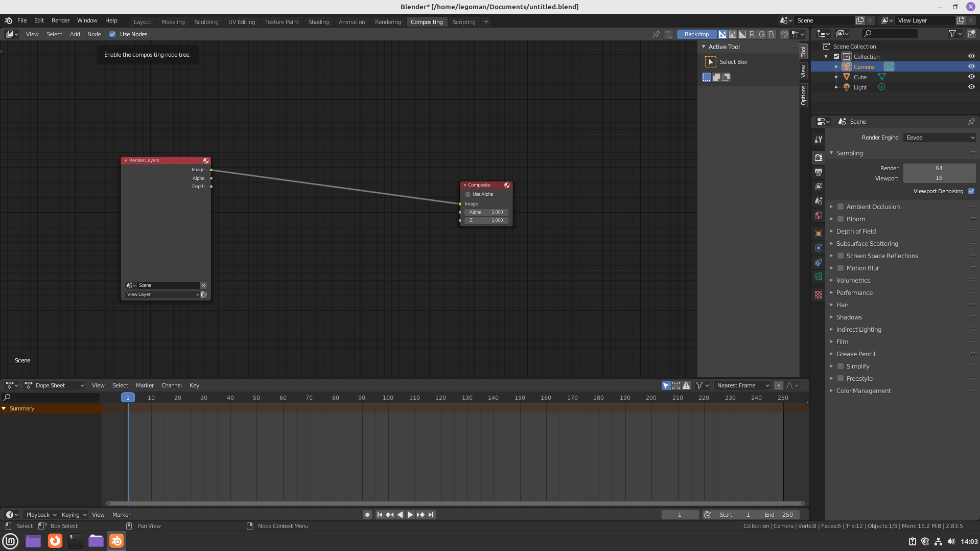
Task: Open the Texture Properties checker icon
Action: 819,295
